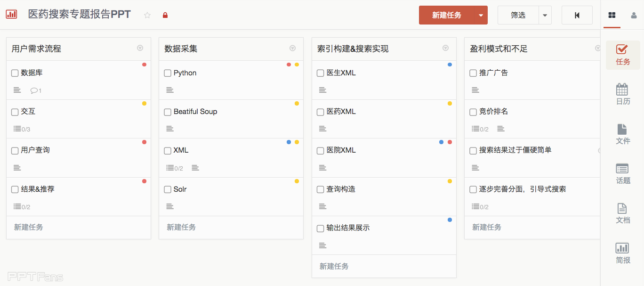Viewport: 644px width, 286px height.
Task: Switch to the 文档 documents tab
Action: (x=622, y=213)
